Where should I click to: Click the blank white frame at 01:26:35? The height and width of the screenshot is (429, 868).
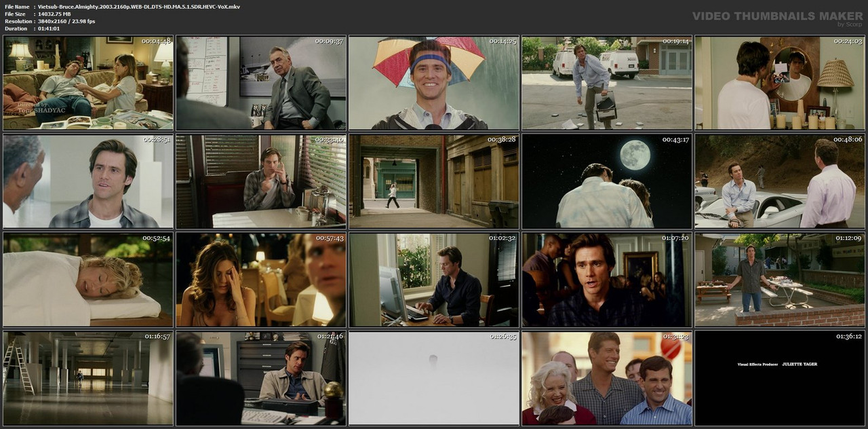(x=434, y=378)
